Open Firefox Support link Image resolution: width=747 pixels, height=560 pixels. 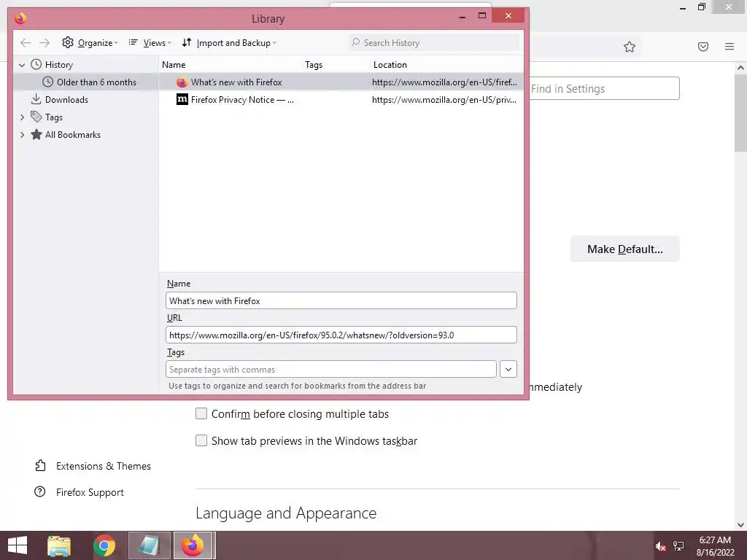[79, 492]
